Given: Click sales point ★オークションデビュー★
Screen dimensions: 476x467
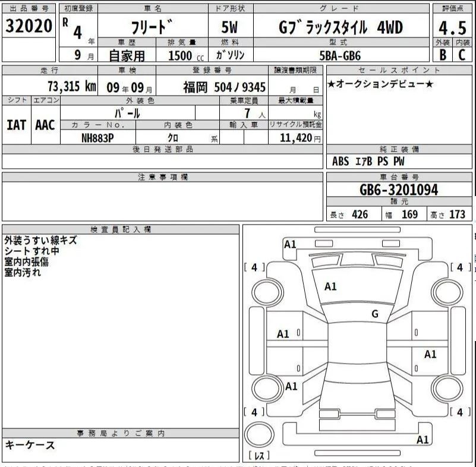Looking at the screenshot, I should 380,84.
